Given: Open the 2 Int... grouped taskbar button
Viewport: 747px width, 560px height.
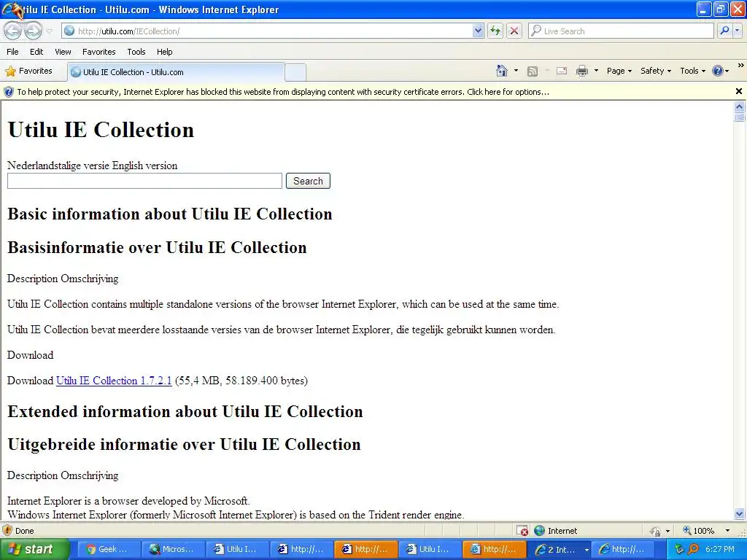Looking at the screenshot, I should click(558, 549).
